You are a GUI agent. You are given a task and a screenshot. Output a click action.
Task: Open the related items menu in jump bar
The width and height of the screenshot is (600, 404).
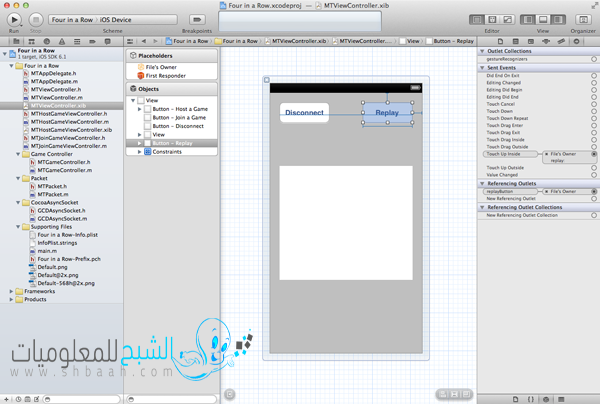[130, 41]
